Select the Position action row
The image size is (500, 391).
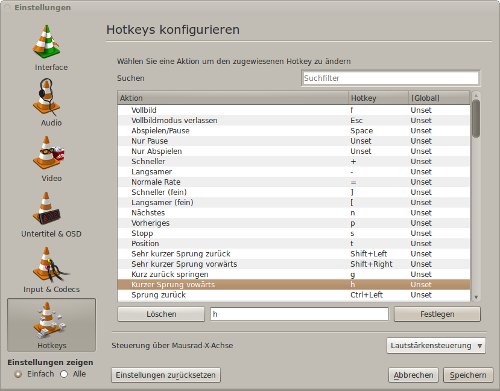click(x=294, y=243)
